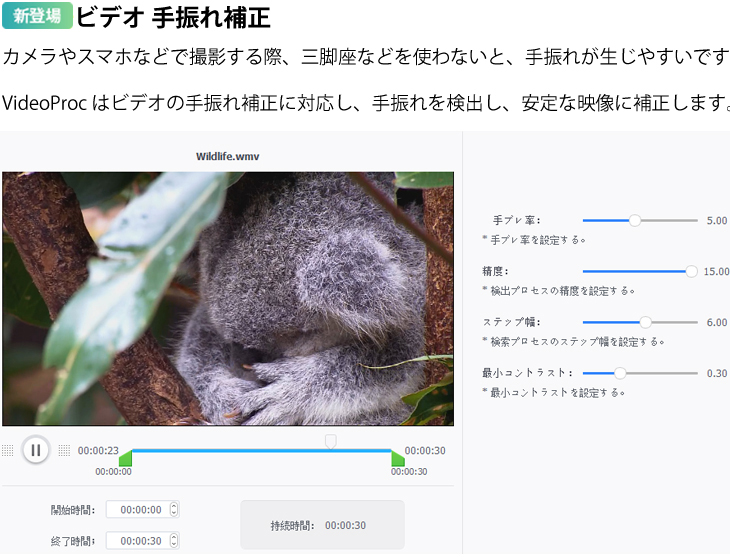Click the white playhead handle on timeline

(x=331, y=442)
